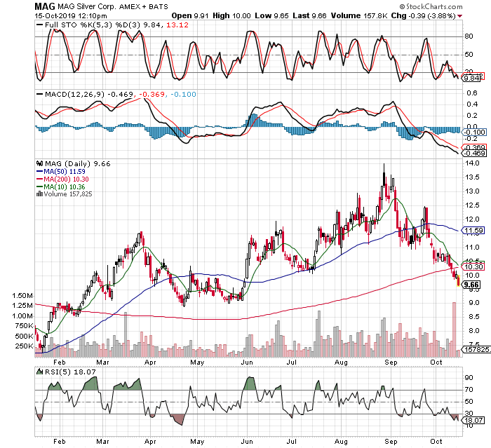Click the 750K volume axis label
The height and width of the screenshot is (448, 491).
[x=24, y=326]
